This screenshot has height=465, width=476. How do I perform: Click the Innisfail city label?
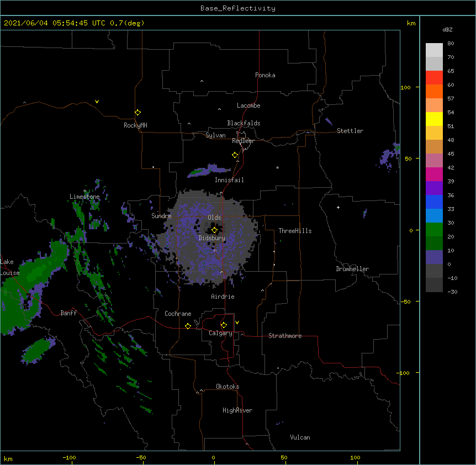[229, 180]
